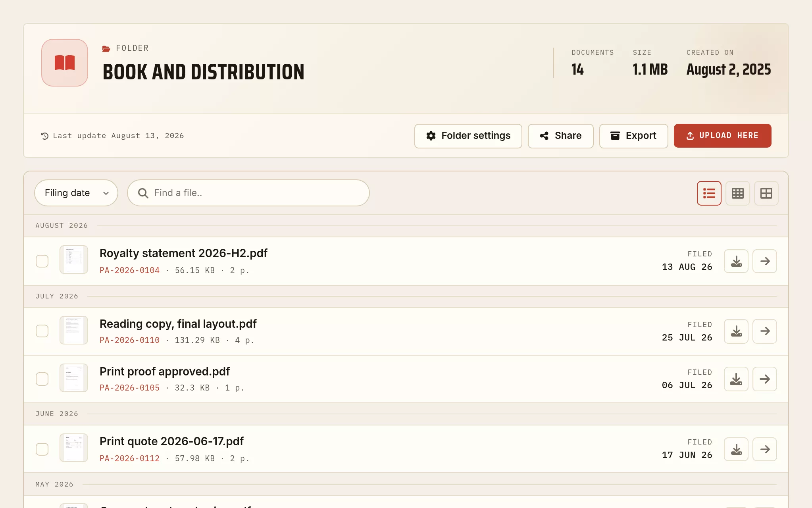Select the Print quote 2026-06-17.pdf checkbox

[42, 449]
